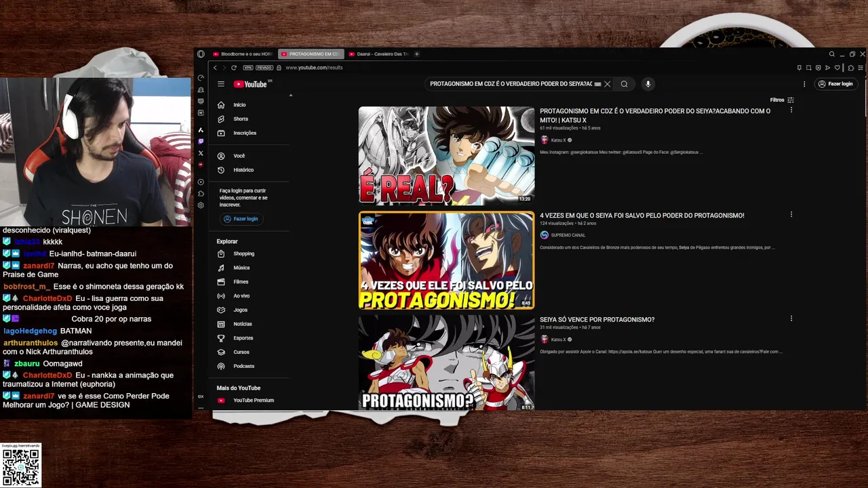Open YouTube hamburger guide menu
The image size is (868, 488).
(221, 84)
